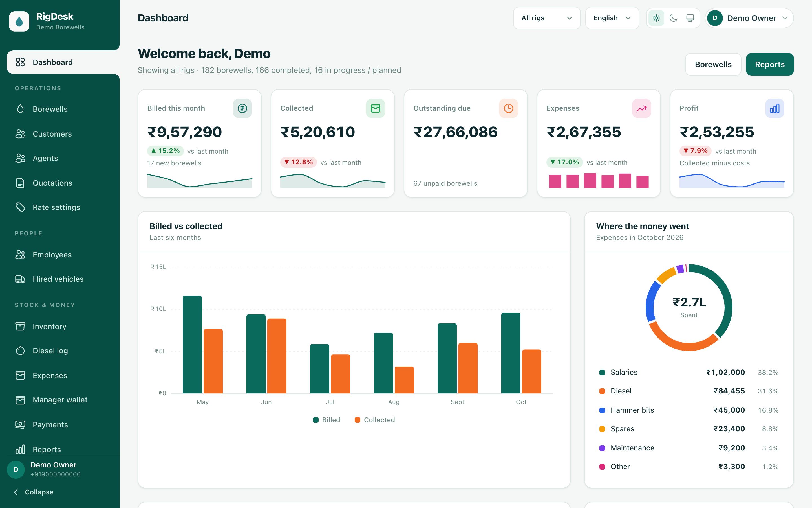
Task: Collapse the sidebar using Collapse chevron
Action: [x=16, y=492]
